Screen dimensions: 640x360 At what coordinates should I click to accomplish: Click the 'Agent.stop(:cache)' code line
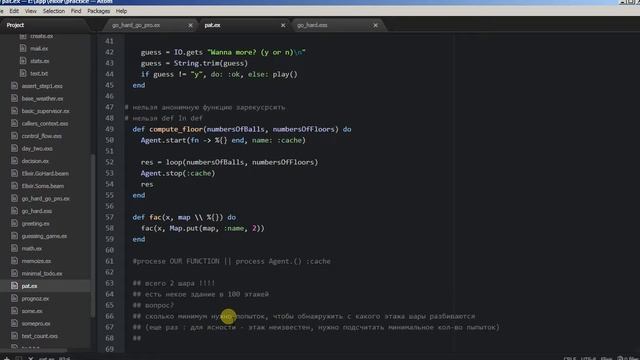click(x=178, y=173)
